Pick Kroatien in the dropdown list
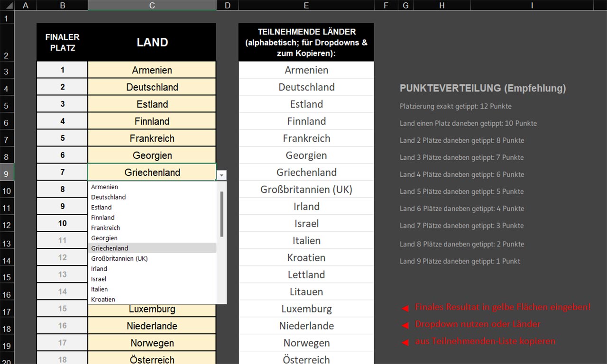Screen dimensions: 607x364 click(x=103, y=299)
